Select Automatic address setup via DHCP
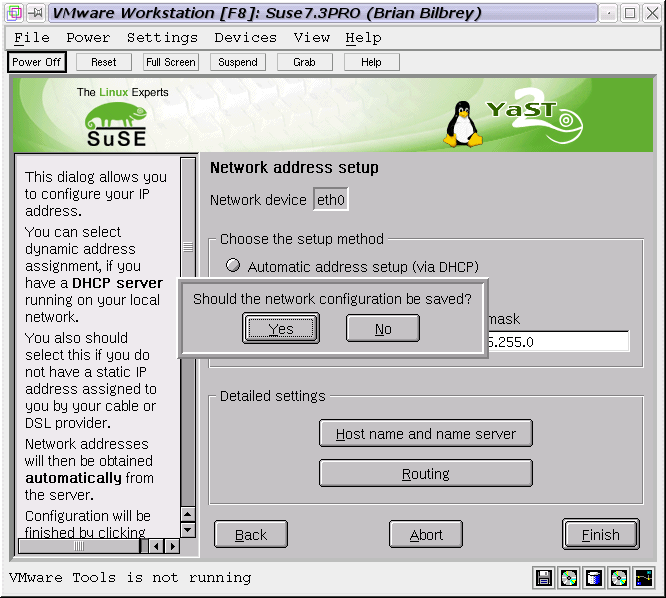666x598 pixels. [x=233, y=266]
